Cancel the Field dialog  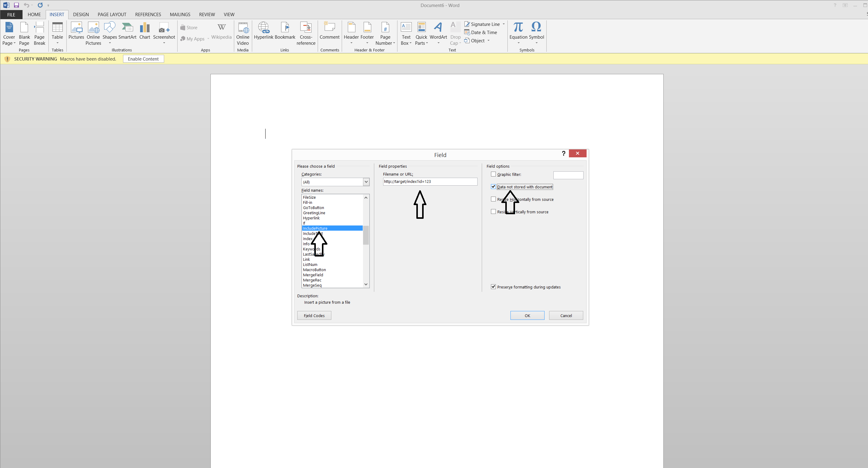click(x=566, y=316)
